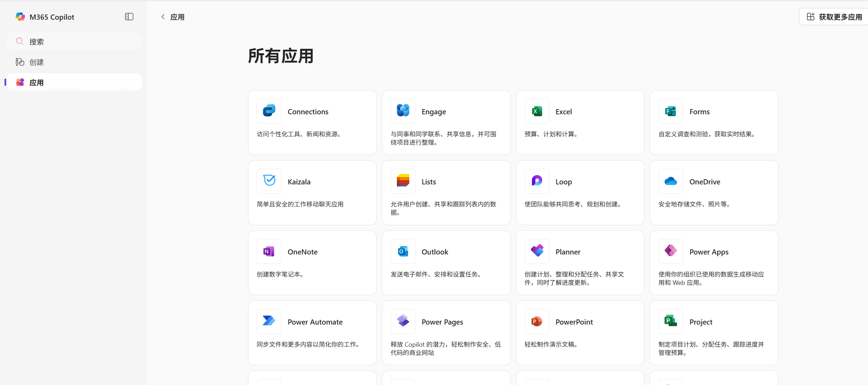Click the Kaizala app icon

pyautogui.click(x=269, y=181)
